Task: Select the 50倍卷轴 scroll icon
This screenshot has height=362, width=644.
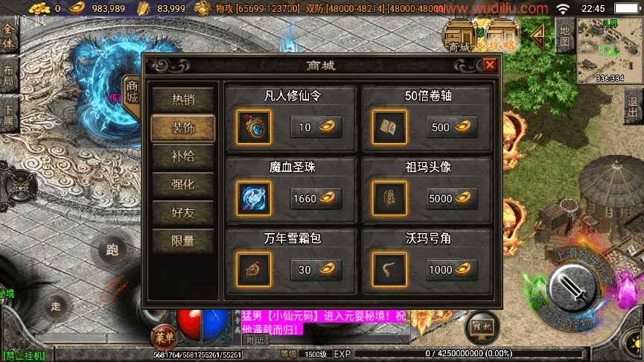Action: tap(389, 127)
